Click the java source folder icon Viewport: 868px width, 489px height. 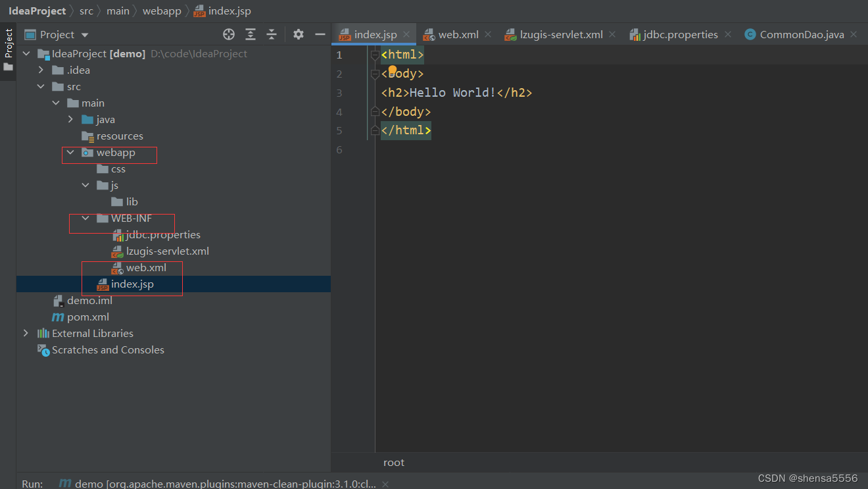click(x=87, y=120)
